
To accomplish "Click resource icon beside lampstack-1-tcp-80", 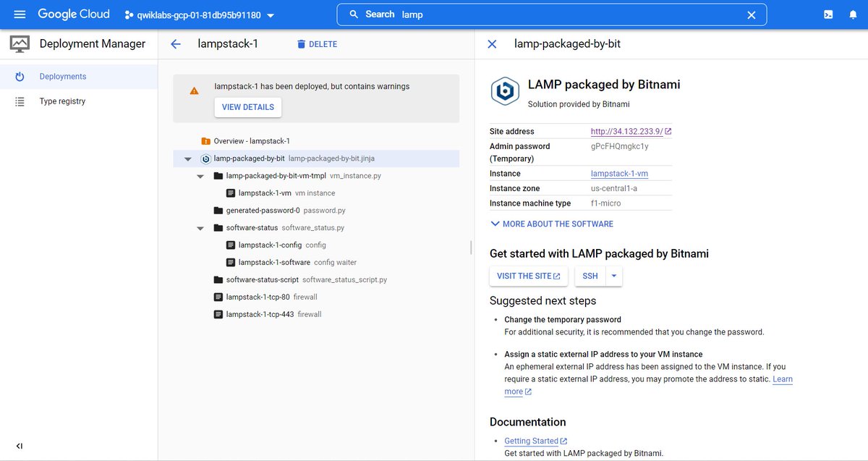I will (218, 297).
